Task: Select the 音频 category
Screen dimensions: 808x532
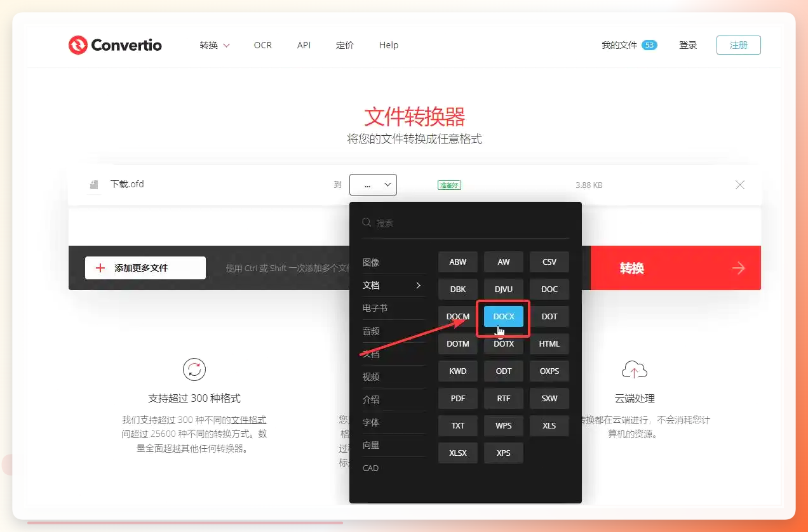Action: coord(371,331)
